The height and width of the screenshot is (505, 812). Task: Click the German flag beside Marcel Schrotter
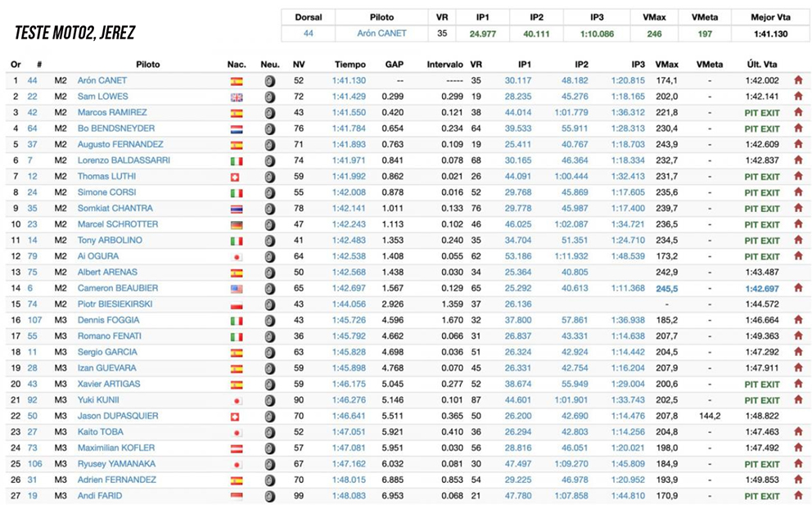237,224
